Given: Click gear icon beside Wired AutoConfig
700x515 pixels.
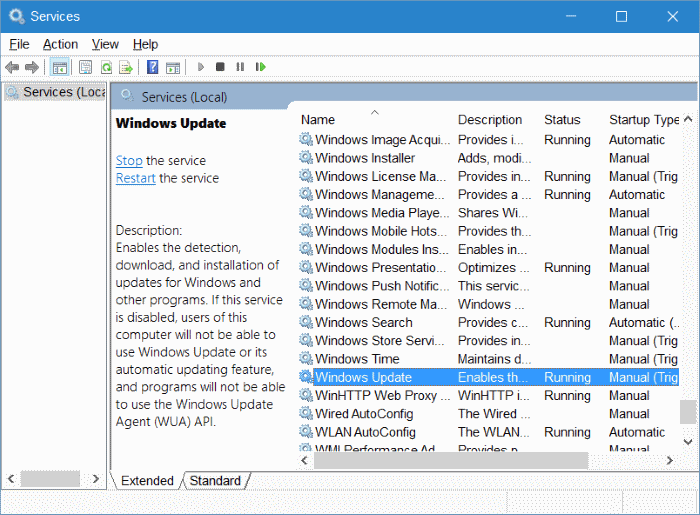Looking at the screenshot, I should (306, 413).
